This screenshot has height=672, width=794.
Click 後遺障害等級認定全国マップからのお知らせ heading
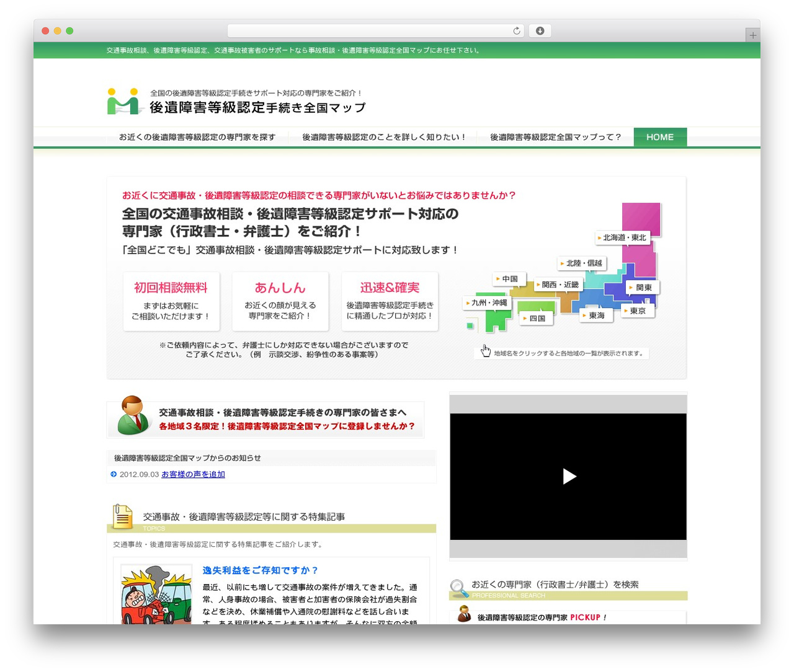187,458
